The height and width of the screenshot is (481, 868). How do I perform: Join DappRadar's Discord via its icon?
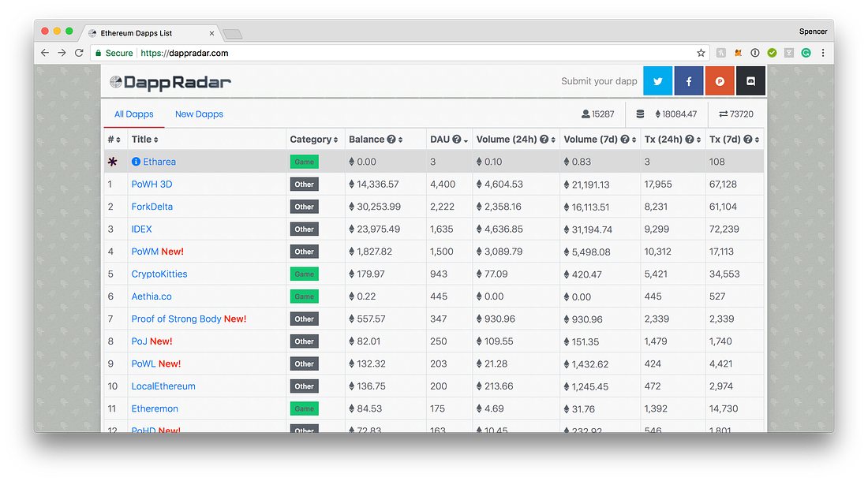750,81
